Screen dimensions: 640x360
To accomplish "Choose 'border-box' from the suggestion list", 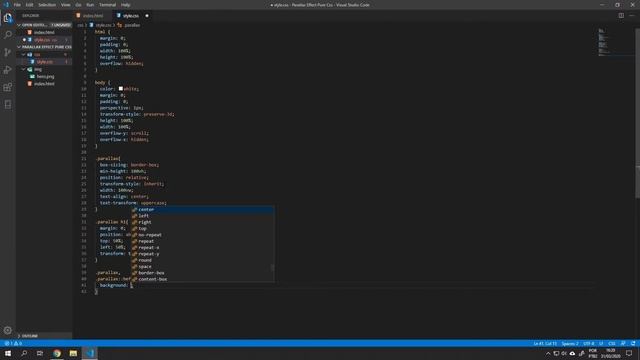I will pos(202,273).
